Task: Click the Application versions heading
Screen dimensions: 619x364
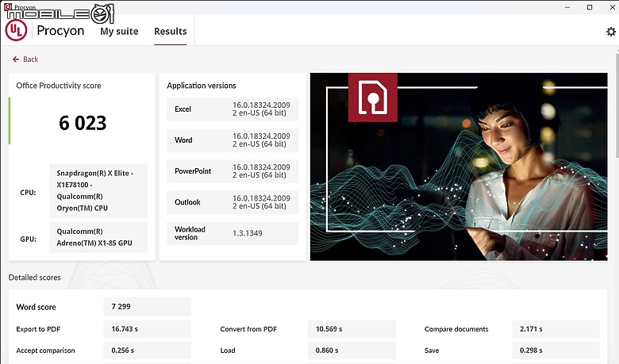Action: (x=202, y=86)
